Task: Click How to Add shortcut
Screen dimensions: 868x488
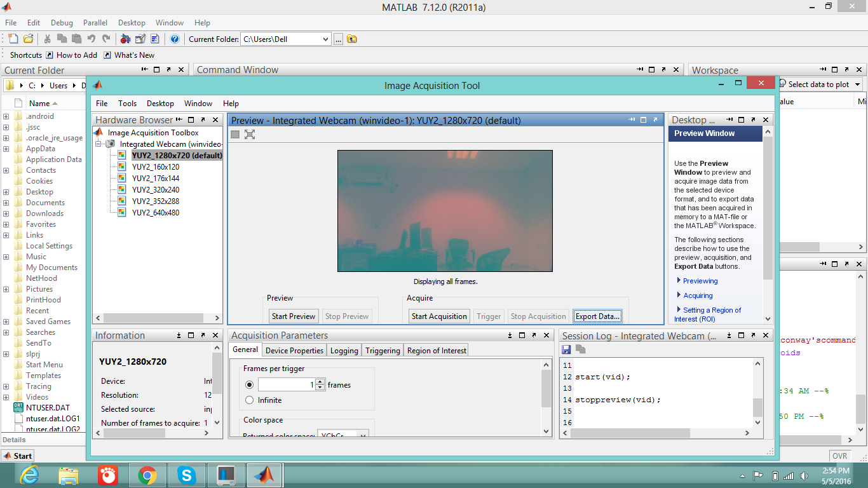Action: pyautogui.click(x=71, y=55)
